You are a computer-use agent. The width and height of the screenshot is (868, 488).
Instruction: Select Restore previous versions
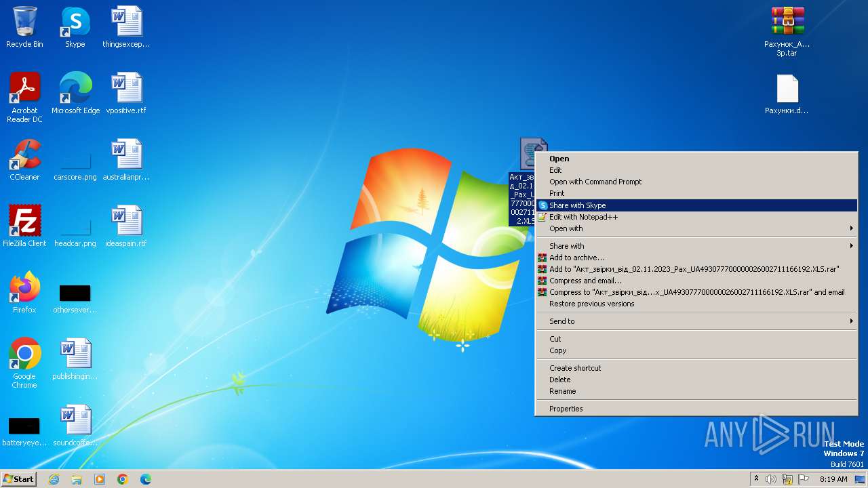coord(696,304)
